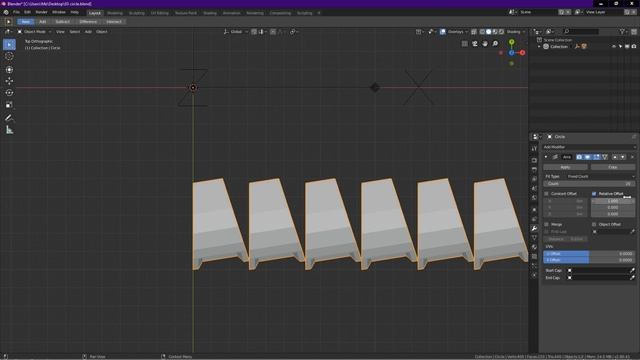Screen dimensions: 640x360
Task: Open the Object Mode dropdown
Action: [x=34, y=31]
